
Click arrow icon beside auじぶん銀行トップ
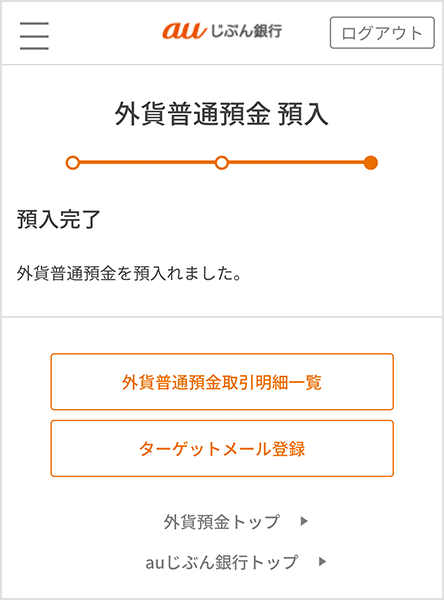tap(323, 562)
